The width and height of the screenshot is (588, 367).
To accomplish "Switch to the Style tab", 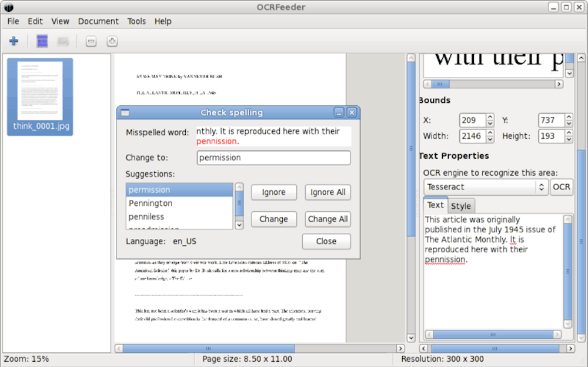I will pos(460,206).
